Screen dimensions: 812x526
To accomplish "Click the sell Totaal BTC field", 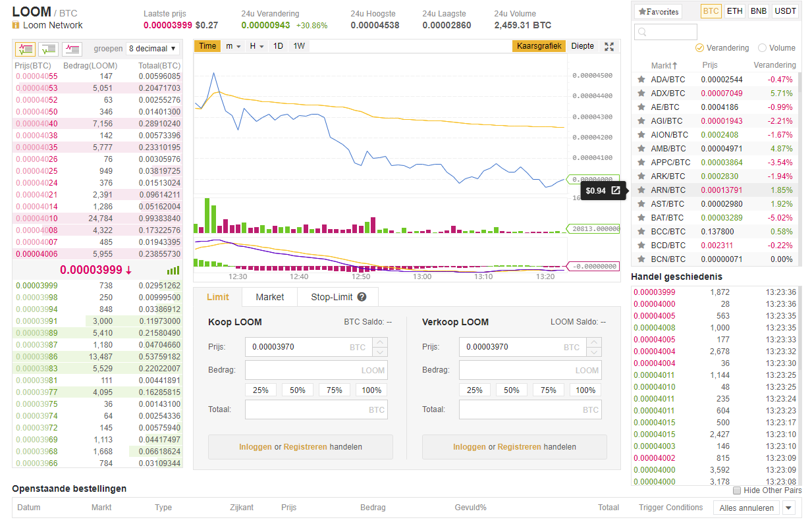I will pos(530,409).
